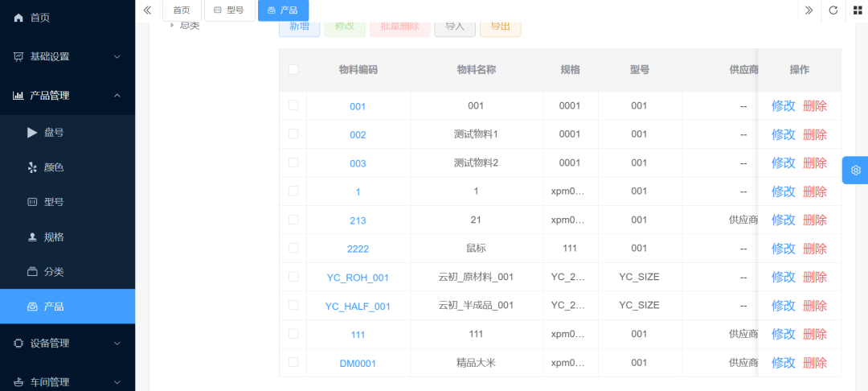This screenshot has width=868, height=391.
Task: Expand the 设备管理 sidebar menu
Action: (x=68, y=344)
